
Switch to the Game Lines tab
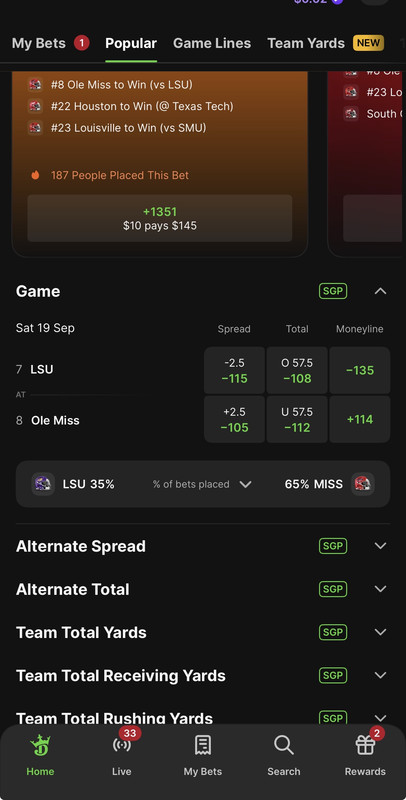pos(212,43)
